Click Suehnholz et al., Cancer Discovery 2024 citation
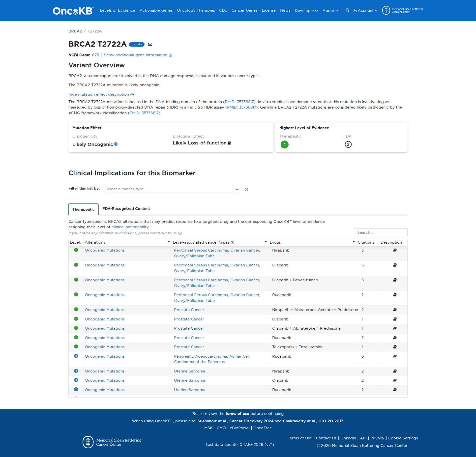Viewport: 476px width, 457px height. coord(236,421)
